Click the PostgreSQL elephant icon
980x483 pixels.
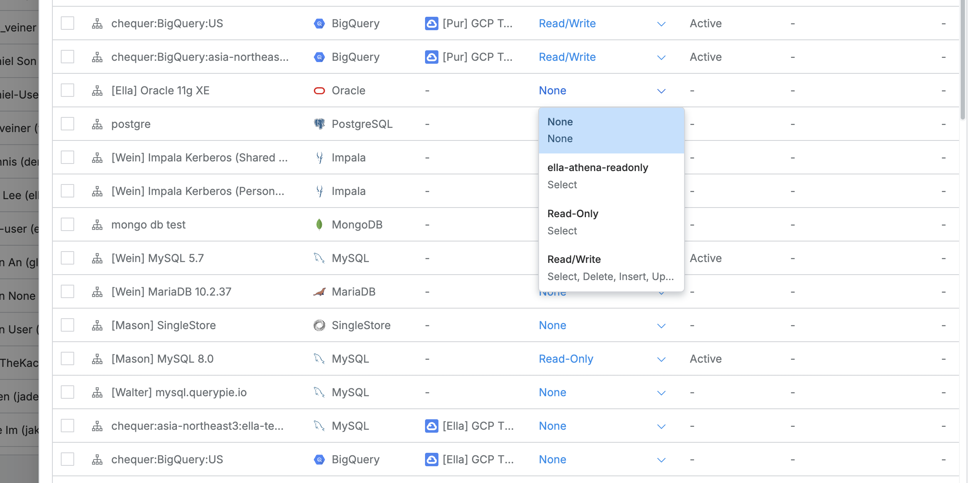point(319,124)
